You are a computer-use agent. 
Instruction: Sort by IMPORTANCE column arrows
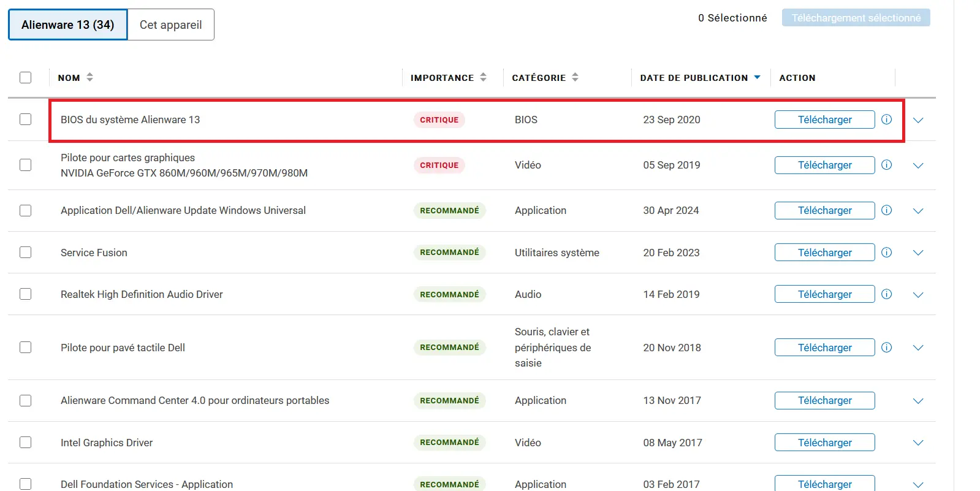tap(484, 77)
